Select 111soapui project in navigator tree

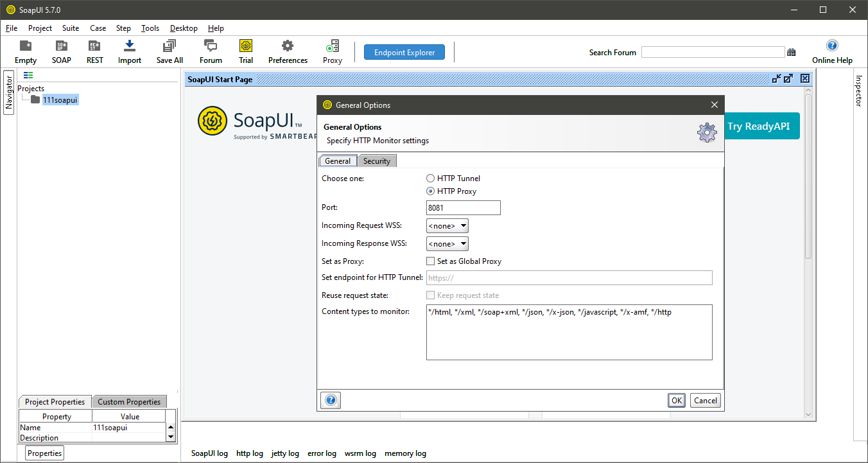60,100
